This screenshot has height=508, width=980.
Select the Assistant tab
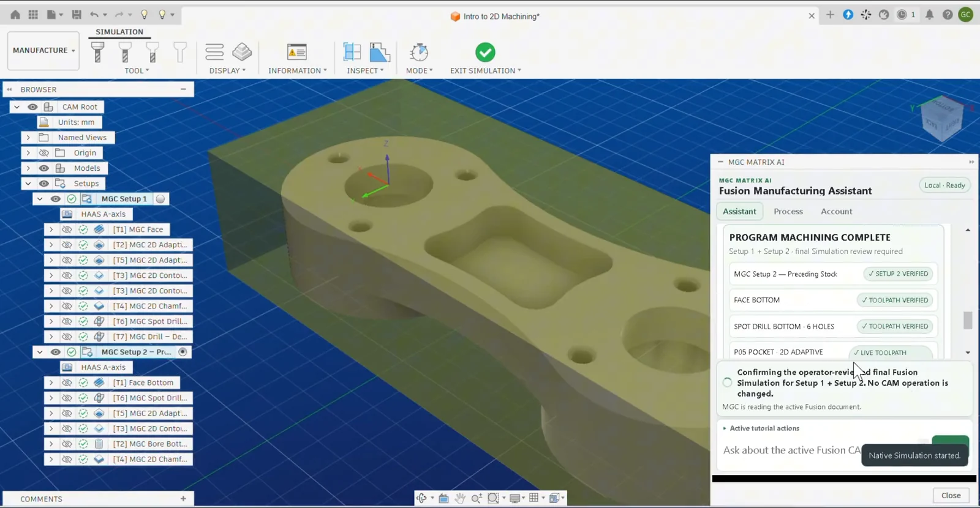click(739, 211)
